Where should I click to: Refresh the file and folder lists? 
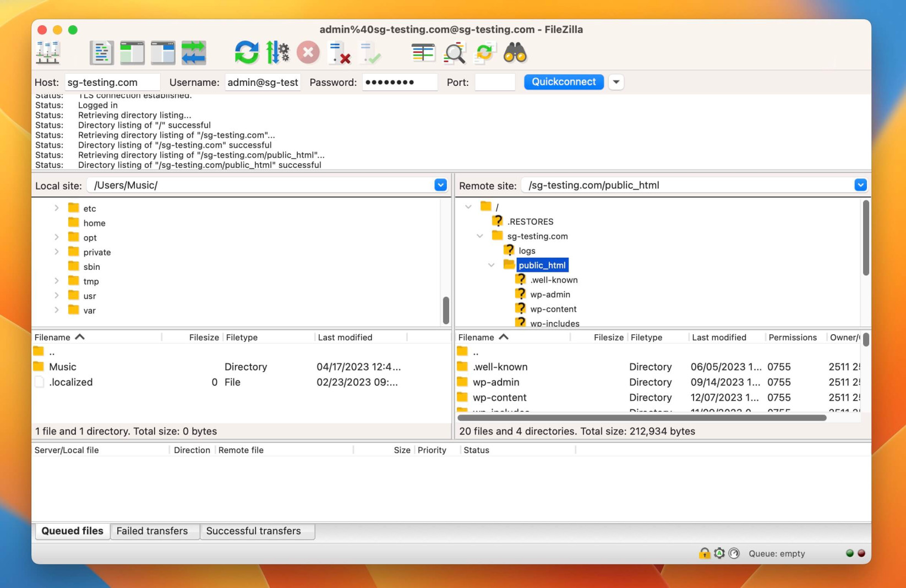tap(246, 53)
